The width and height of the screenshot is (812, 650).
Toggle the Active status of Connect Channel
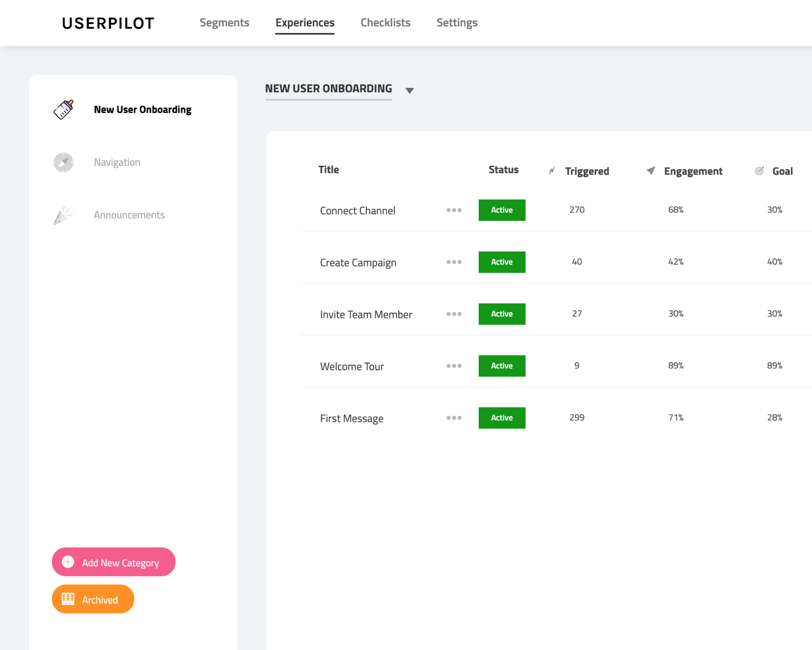(x=502, y=210)
